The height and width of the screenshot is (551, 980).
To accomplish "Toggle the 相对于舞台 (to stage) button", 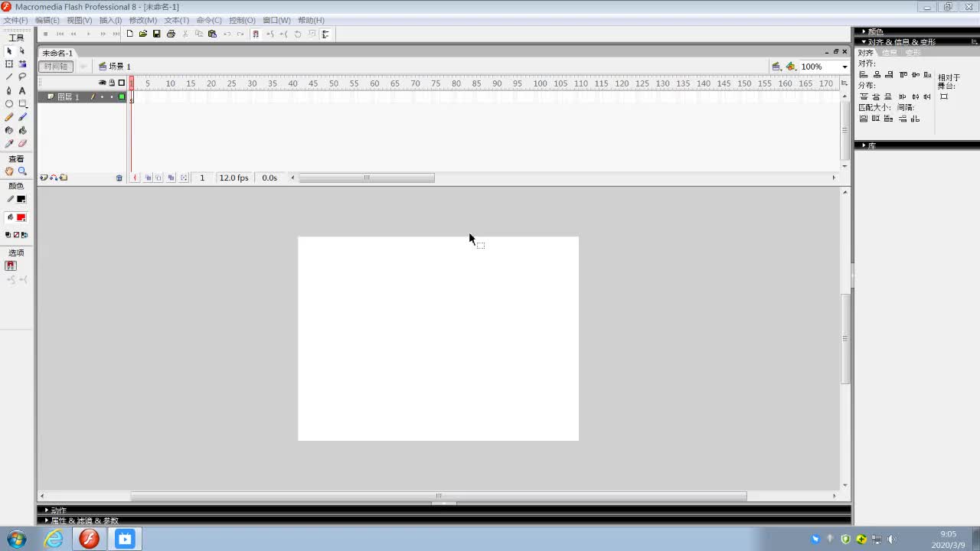I will tap(944, 97).
